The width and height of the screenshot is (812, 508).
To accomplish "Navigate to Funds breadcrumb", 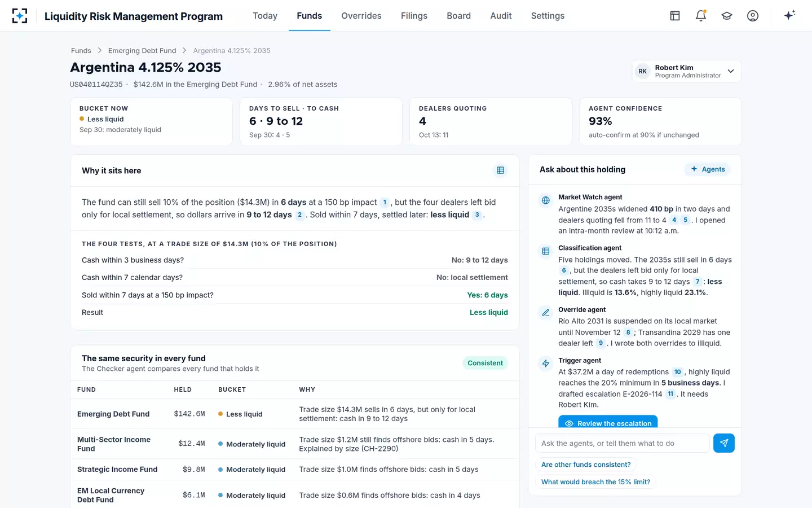I will click(x=81, y=51).
